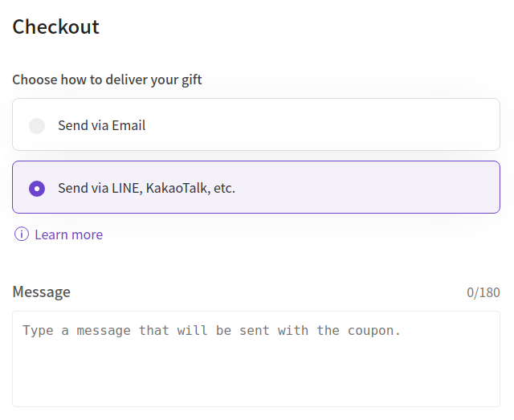Click the Send via LINE, KakaoTalk, etc. label

click(146, 188)
